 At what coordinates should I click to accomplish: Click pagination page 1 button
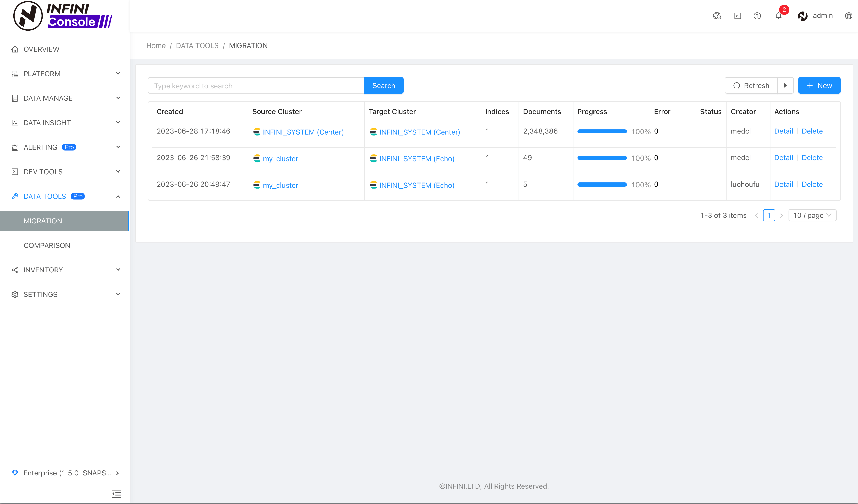[769, 215]
